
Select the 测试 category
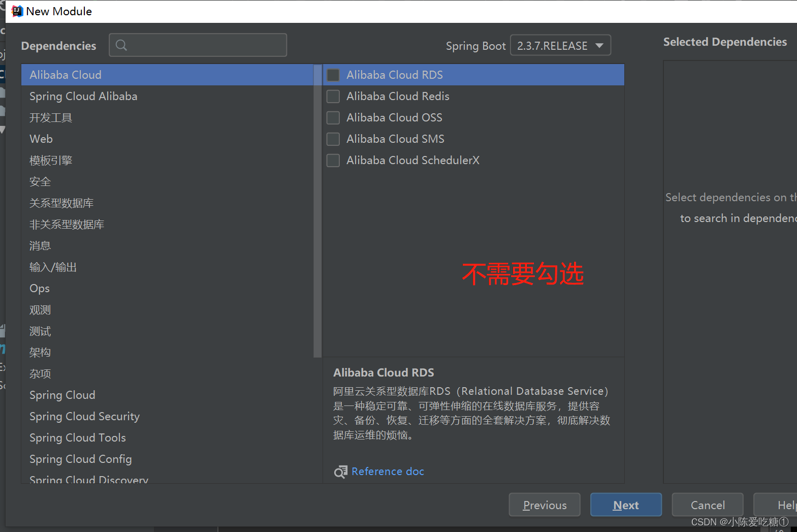click(x=168, y=331)
